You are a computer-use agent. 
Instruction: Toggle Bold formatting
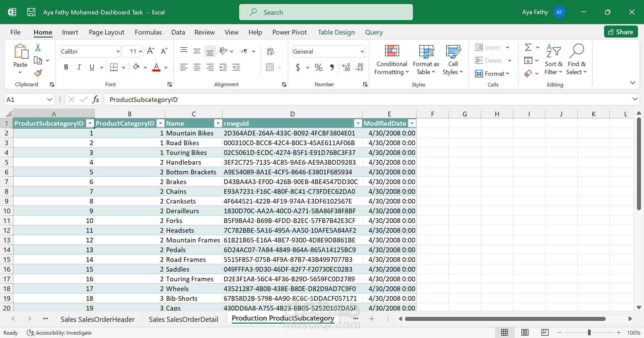click(x=66, y=67)
